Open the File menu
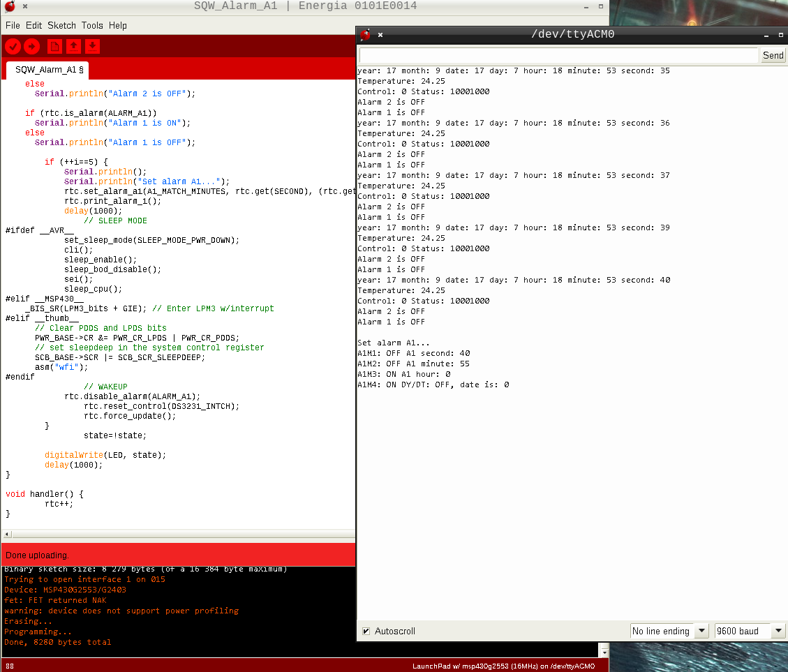The height and width of the screenshot is (672, 788). pyautogui.click(x=13, y=25)
